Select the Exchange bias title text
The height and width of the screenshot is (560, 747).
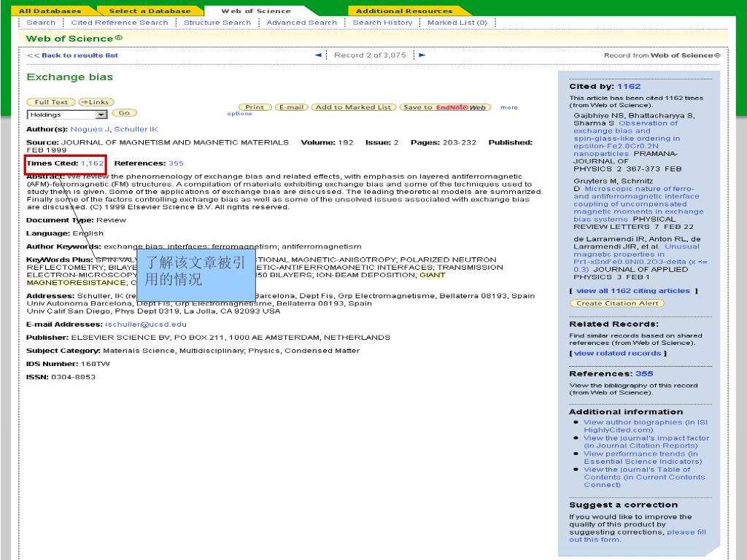click(x=69, y=77)
